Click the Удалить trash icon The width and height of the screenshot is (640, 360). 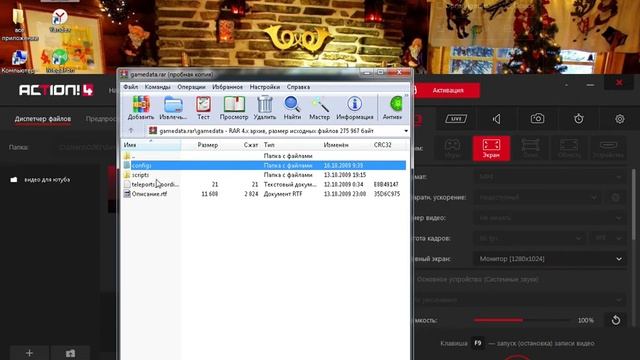point(264,108)
